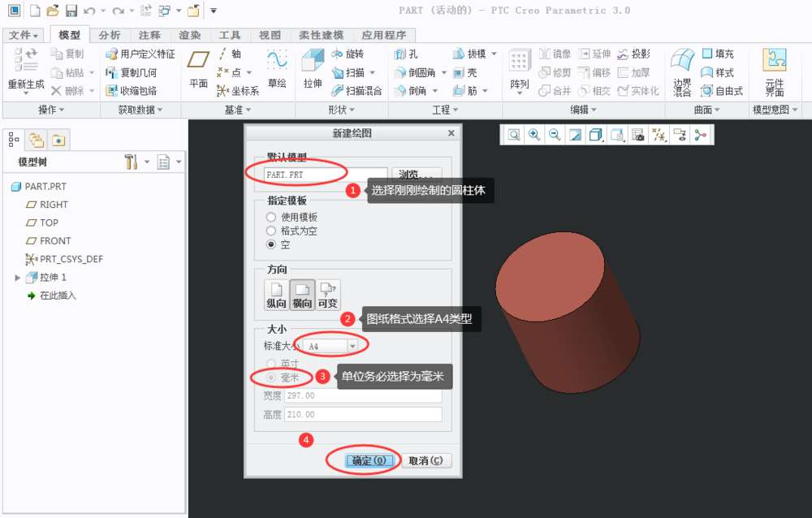Screen dimensions: 812x518
Task: Click the 样式 style tool
Action: [718, 72]
